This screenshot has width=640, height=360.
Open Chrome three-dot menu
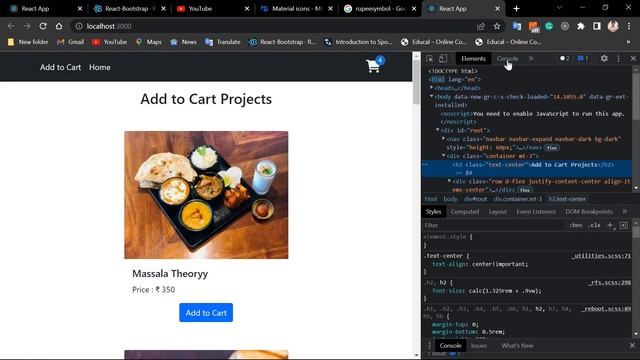[629, 26]
